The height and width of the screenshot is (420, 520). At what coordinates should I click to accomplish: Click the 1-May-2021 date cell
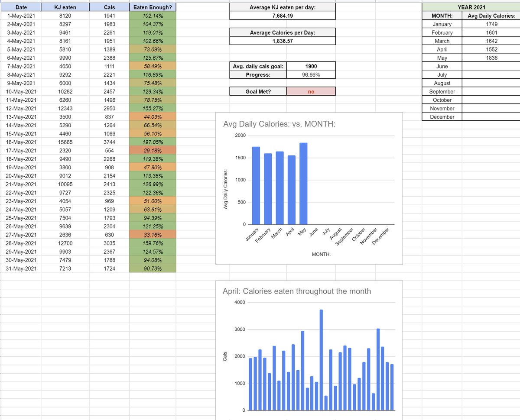[21, 16]
